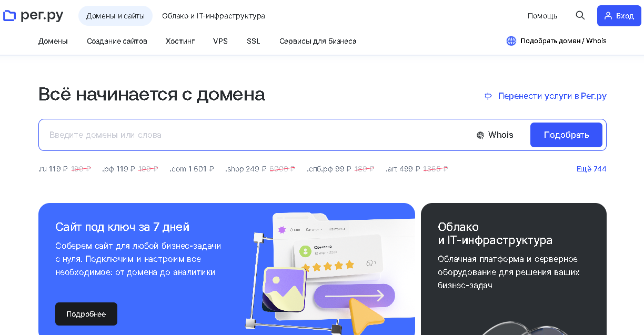Switch to Облако и IT-инфраструктура tab

214,16
